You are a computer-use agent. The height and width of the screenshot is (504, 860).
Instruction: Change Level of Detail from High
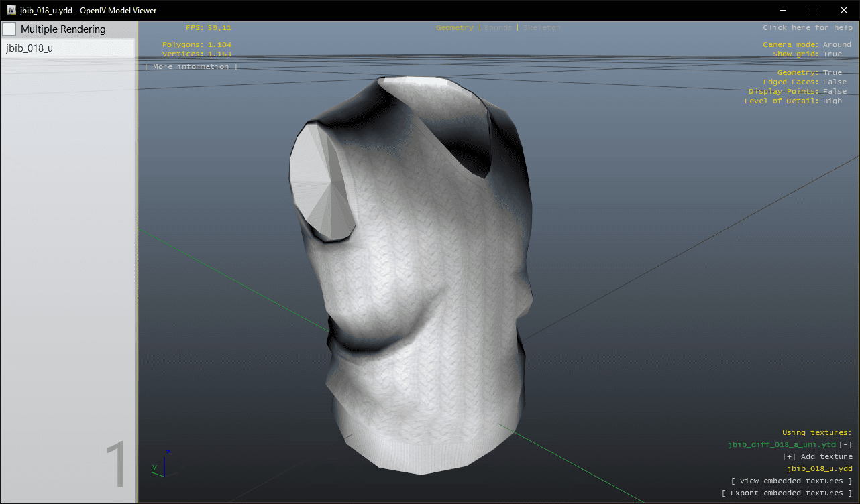click(x=832, y=101)
